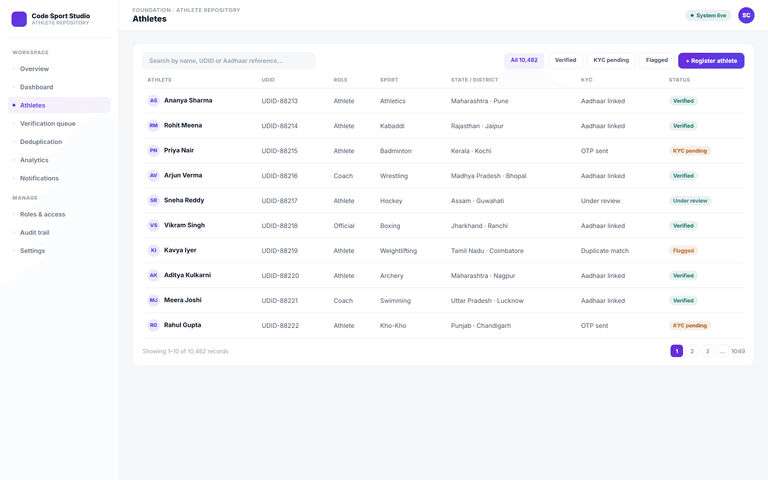Click Ananya Sharma's Verified badge

(683, 101)
